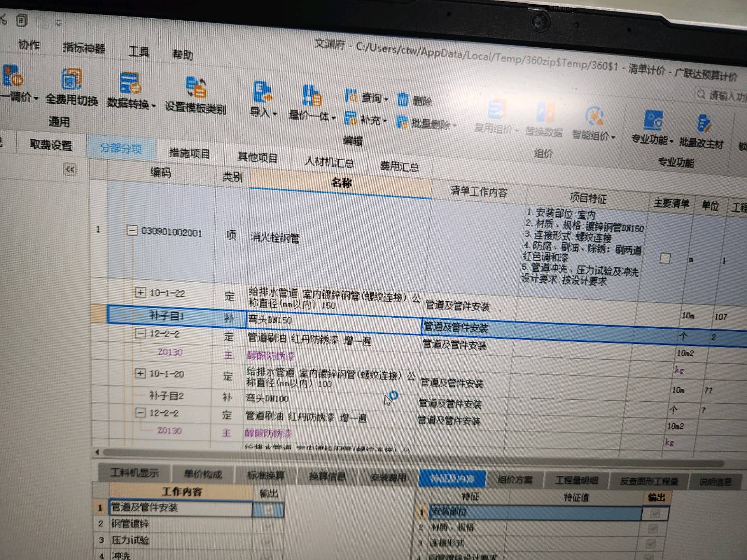Toggle 输出 checkbox for 压力试验 row
This screenshot has width=747, height=560.
[x=266, y=542]
